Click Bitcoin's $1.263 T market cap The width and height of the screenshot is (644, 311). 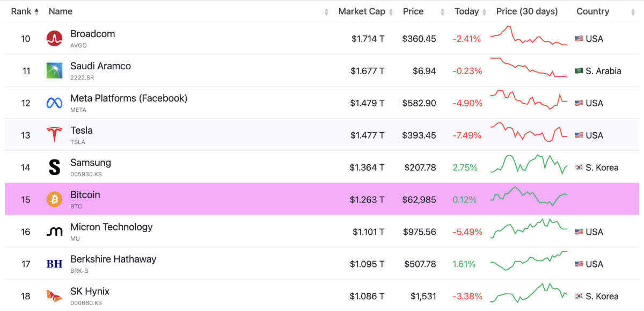pyautogui.click(x=367, y=200)
